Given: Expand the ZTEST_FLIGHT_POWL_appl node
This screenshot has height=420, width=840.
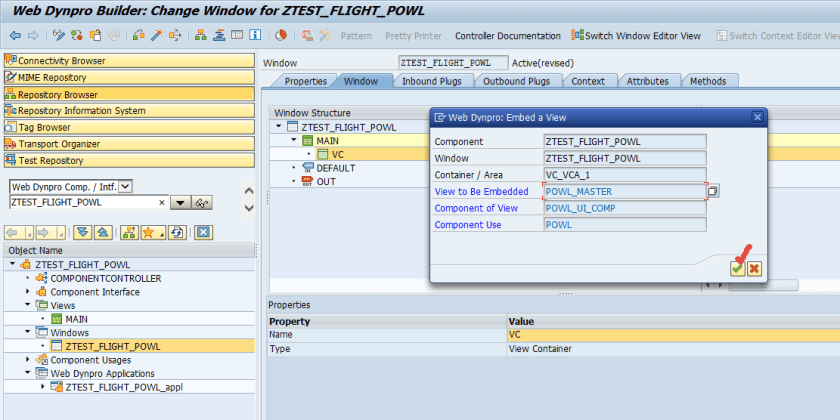Looking at the screenshot, I should (43, 387).
